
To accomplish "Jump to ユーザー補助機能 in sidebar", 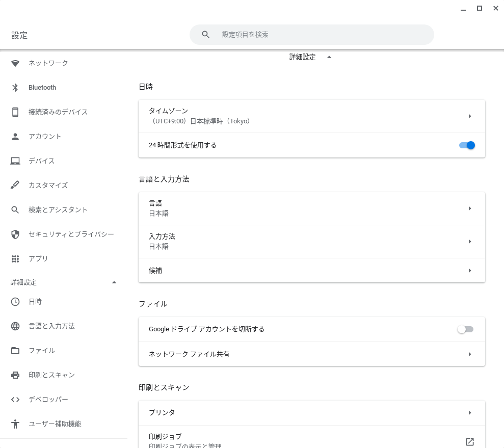I will (55, 424).
